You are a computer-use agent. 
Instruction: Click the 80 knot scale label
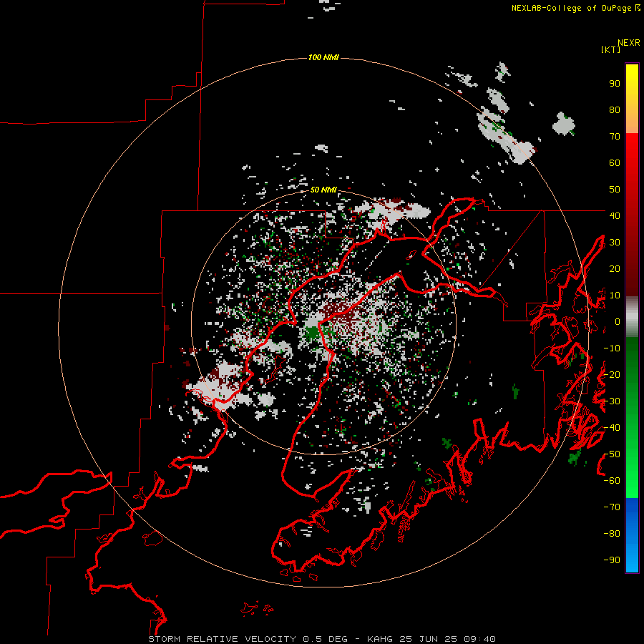pos(615,110)
